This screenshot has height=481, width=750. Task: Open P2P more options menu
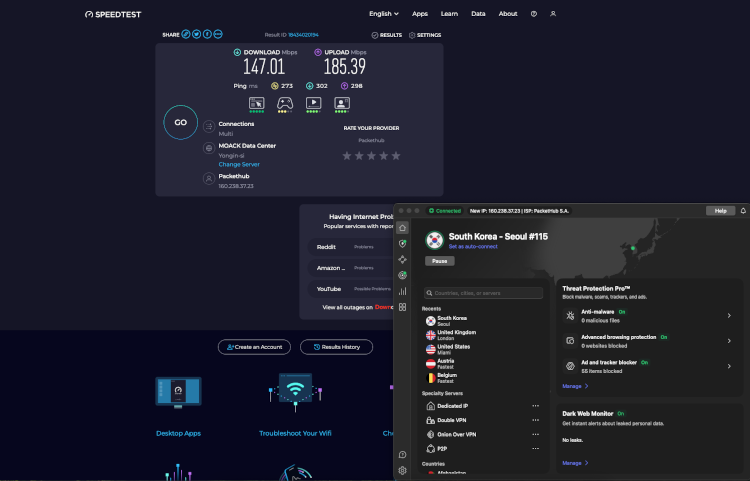tap(535, 448)
